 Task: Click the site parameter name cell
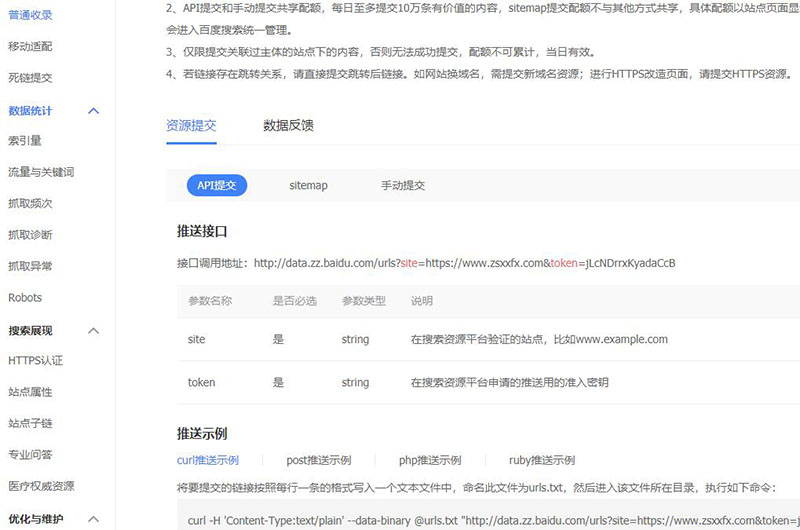pyautogui.click(x=196, y=339)
